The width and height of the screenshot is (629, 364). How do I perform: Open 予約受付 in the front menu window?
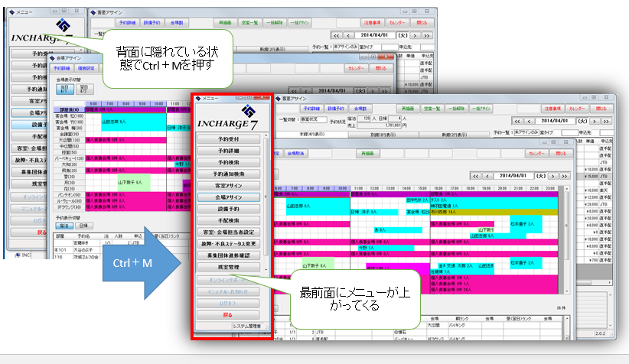coord(228,139)
